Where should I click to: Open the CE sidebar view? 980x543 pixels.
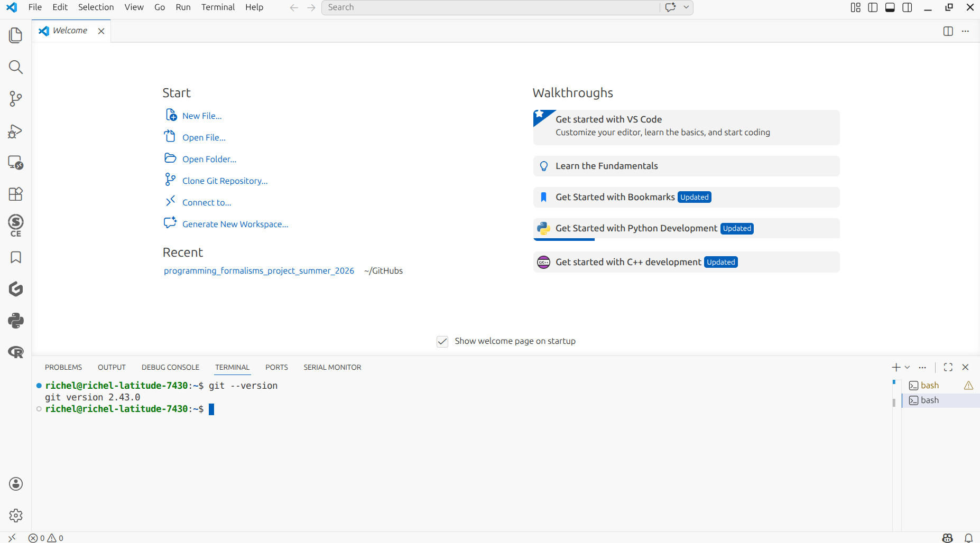(16, 226)
